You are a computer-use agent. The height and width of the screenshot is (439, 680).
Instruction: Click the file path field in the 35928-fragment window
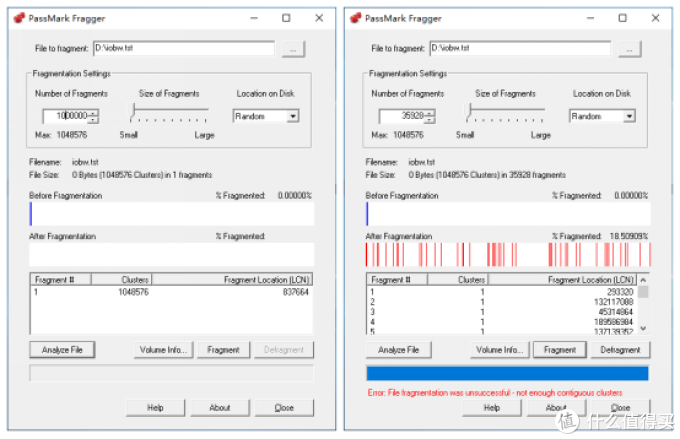520,48
